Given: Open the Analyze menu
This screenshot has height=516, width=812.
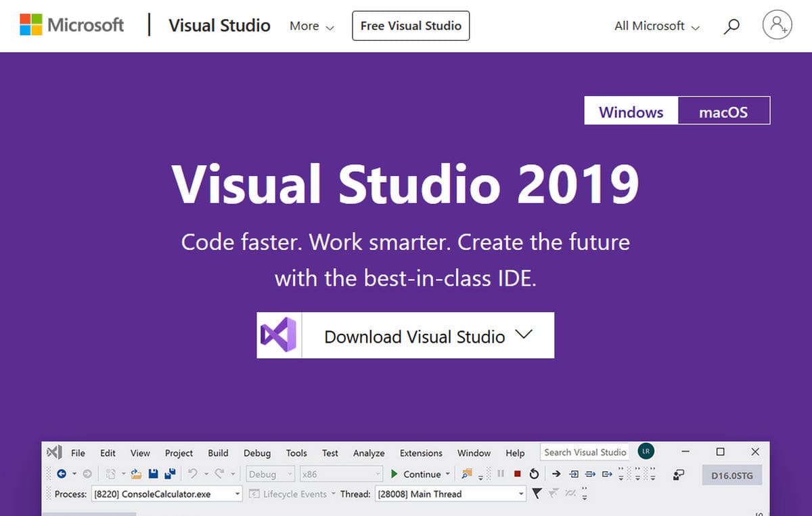Looking at the screenshot, I should pos(369,453).
